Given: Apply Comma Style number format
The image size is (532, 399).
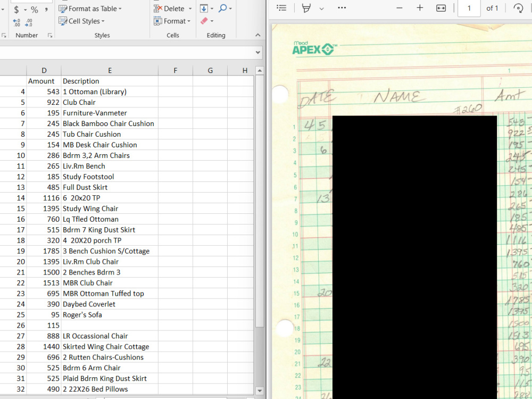Looking at the screenshot, I should 46,10.
